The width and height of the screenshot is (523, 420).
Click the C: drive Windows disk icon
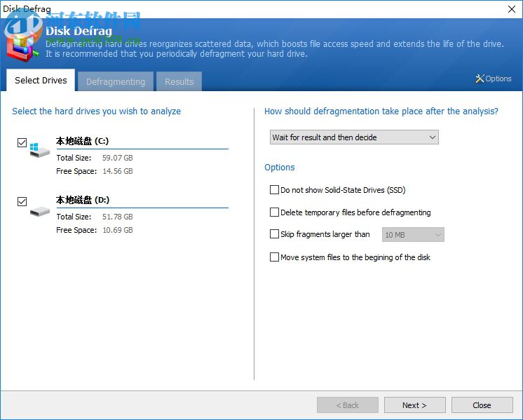[39, 150]
